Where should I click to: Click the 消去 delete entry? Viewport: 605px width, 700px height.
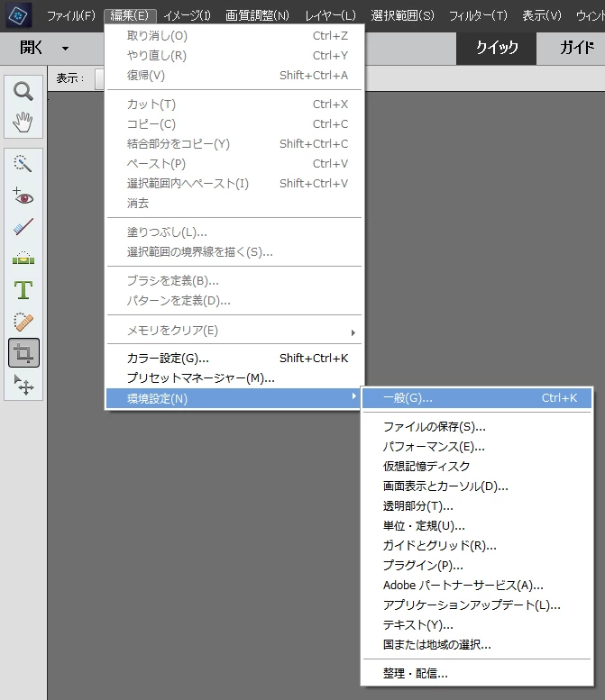point(234,203)
